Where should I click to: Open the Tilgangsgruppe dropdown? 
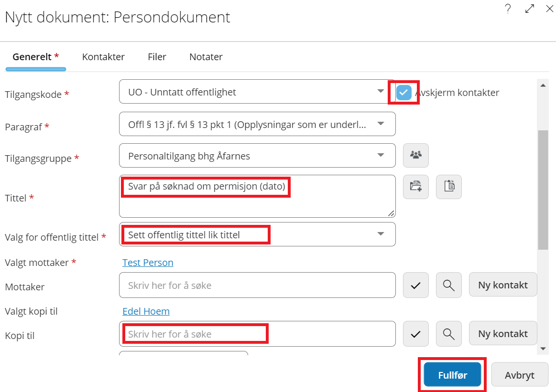click(x=257, y=156)
